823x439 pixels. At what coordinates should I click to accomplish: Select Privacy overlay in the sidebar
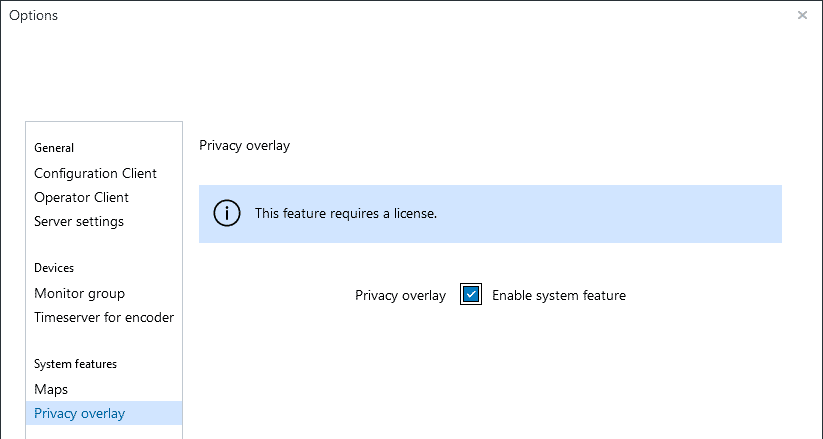(x=79, y=413)
